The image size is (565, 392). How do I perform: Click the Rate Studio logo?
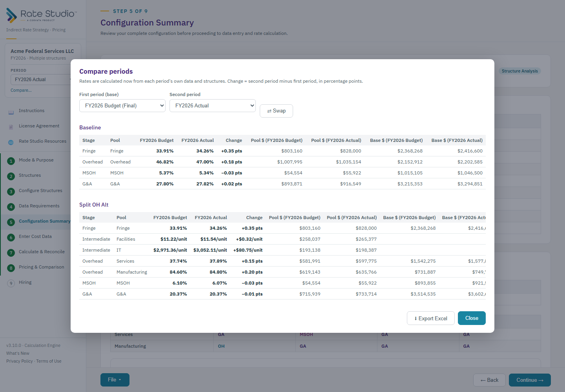click(41, 15)
